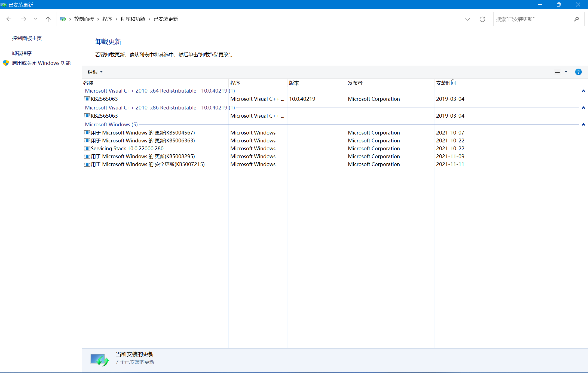Go back using the back arrow
The width and height of the screenshot is (588, 373).
(9, 19)
